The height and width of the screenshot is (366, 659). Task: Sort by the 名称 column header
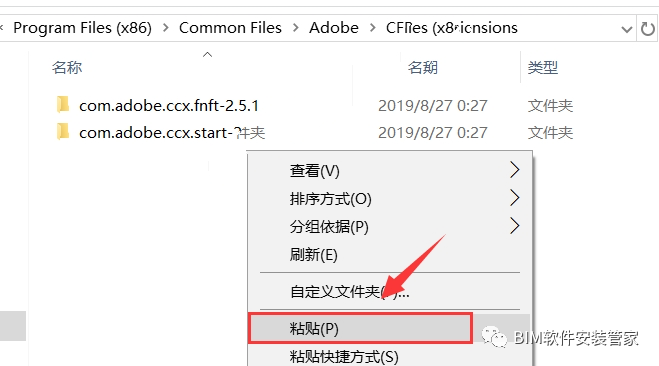coord(67,67)
